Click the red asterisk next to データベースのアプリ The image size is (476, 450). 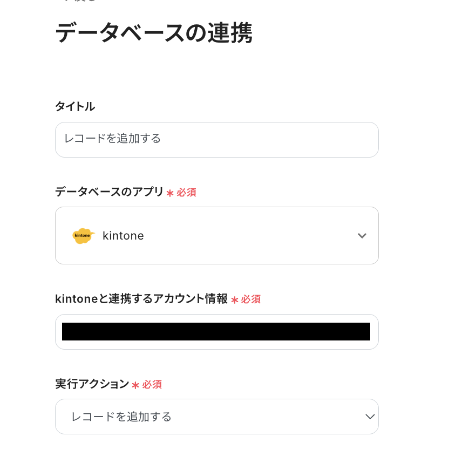[x=170, y=193]
